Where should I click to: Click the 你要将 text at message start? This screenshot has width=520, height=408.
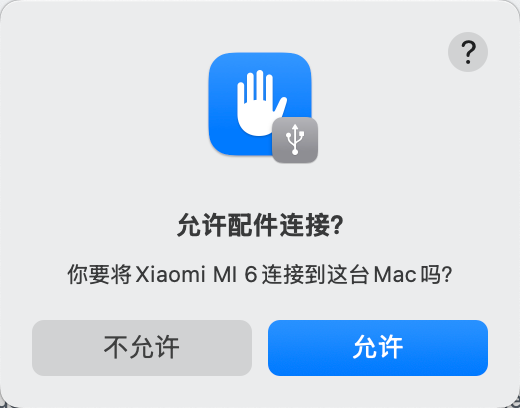click(99, 275)
